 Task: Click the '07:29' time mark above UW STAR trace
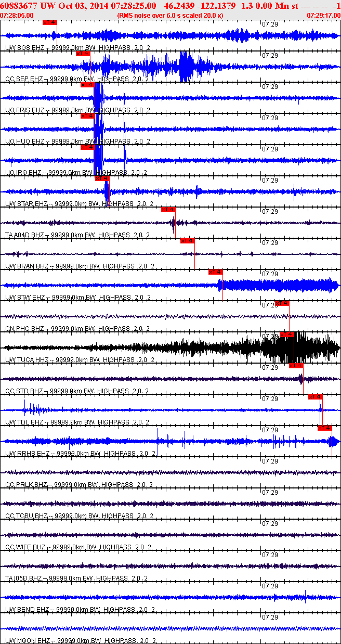point(270,181)
